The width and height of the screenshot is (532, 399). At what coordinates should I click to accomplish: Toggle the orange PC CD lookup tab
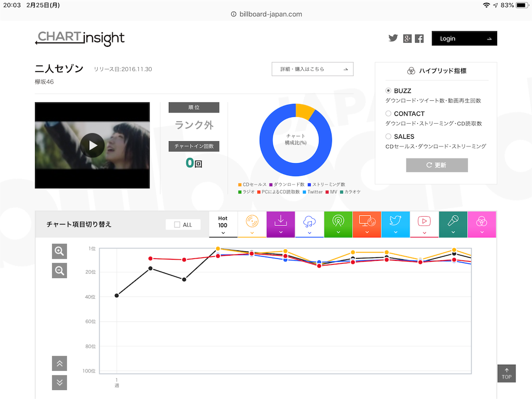click(x=367, y=224)
